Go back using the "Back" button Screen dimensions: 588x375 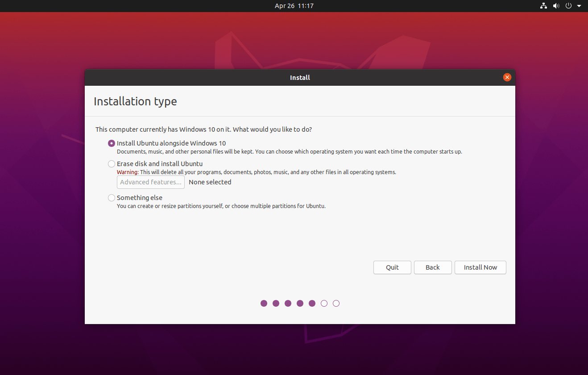[x=432, y=267]
